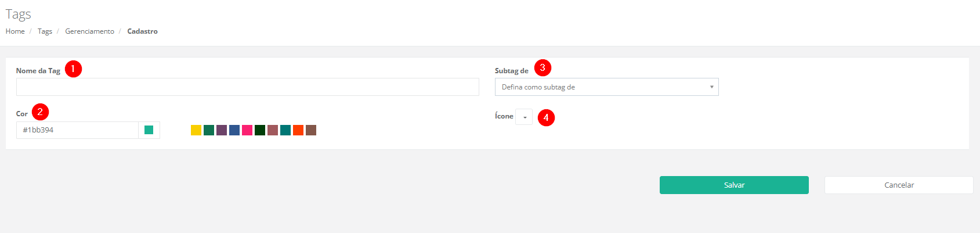The image size is (980, 233).
Task: Navigate to Gerenciamento breadcrumb
Action: [89, 31]
